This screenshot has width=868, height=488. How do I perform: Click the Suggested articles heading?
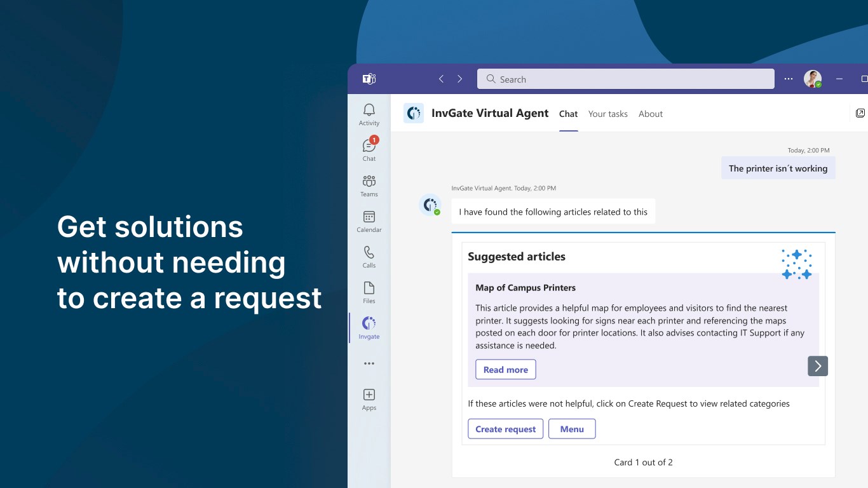(x=517, y=257)
